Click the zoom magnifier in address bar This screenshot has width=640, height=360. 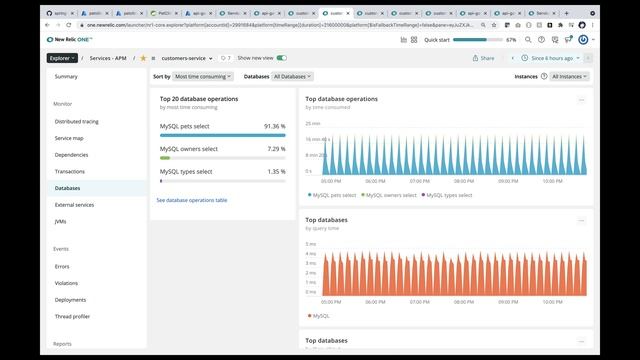[483, 25]
